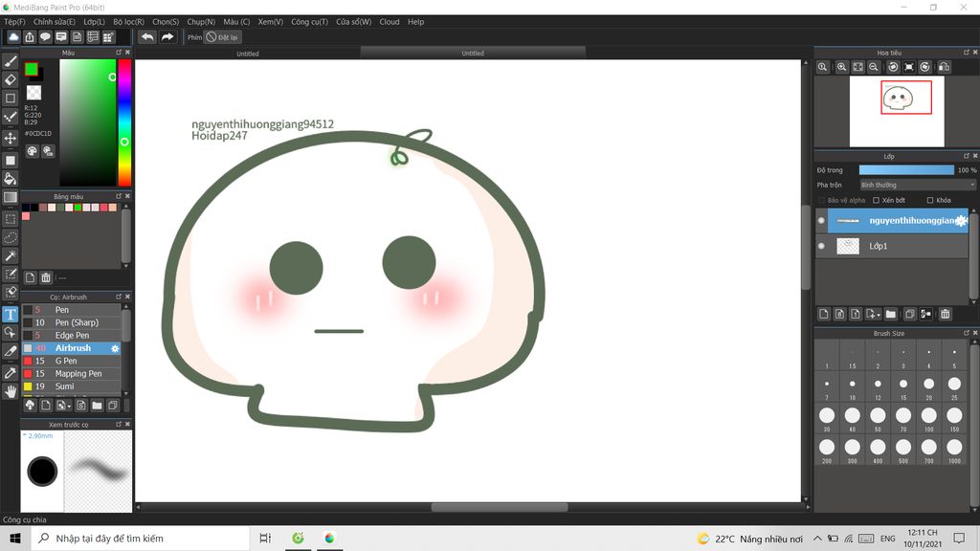Select the Mapping Pen brush
The height and width of the screenshot is (551, 980).
click(71, 374)
